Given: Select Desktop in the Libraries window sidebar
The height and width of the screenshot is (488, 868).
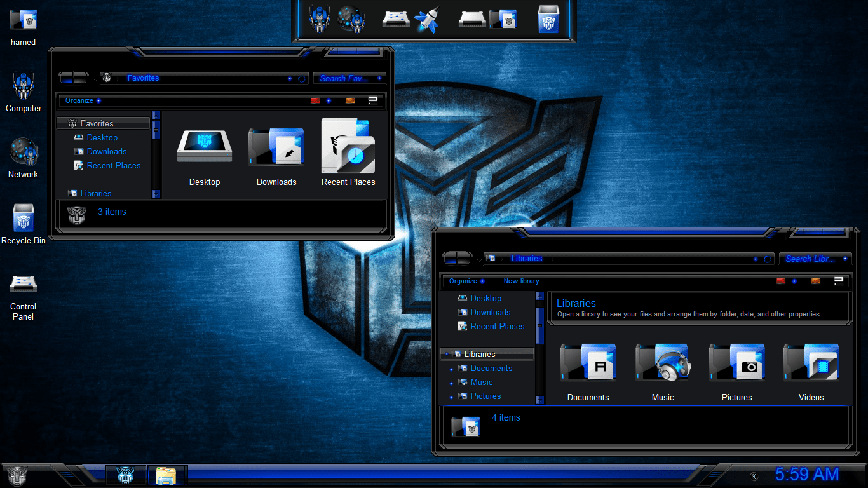Looking at the screenshot, I should [480, 298].
